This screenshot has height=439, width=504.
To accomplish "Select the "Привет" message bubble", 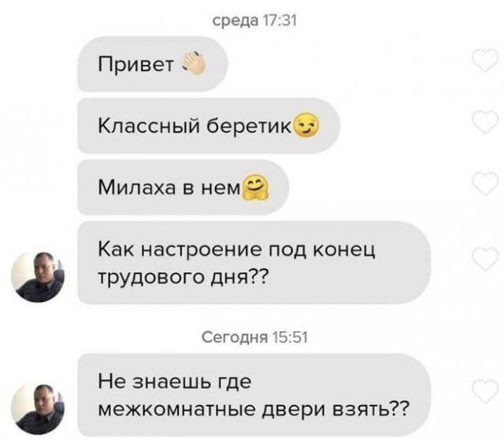I will [153, 65].
